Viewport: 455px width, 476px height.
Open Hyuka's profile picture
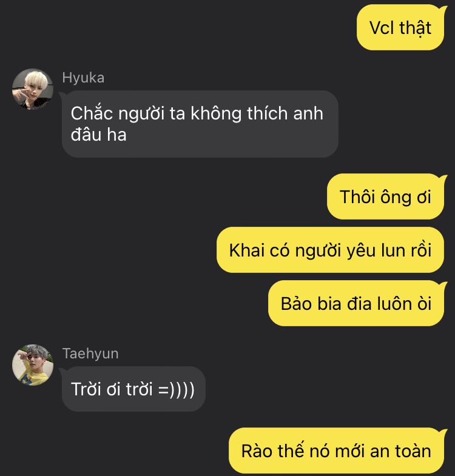coord(33,89)
